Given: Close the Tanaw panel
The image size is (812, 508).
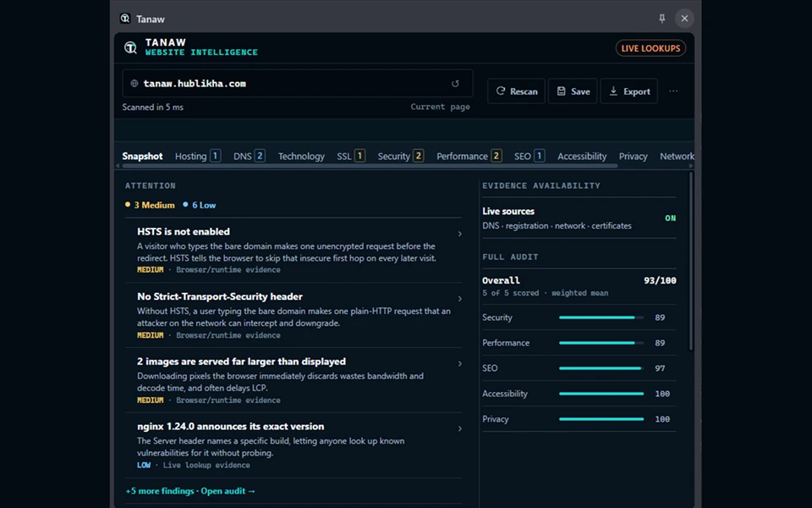Looking at the screenshot, I should pyautogui.click(x=684, y=19).
